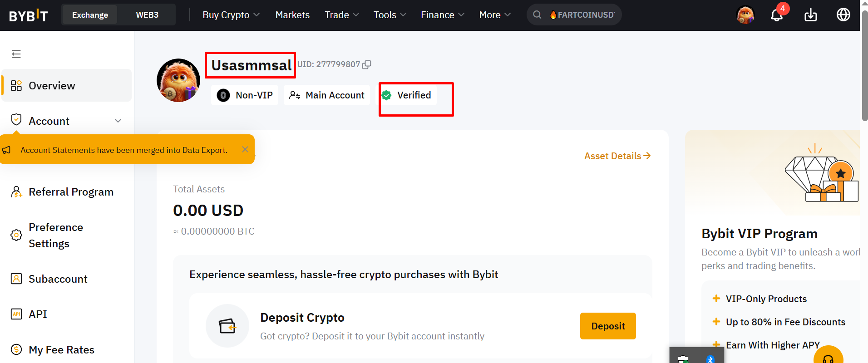Click the user avatar in header

pos(745,15)
